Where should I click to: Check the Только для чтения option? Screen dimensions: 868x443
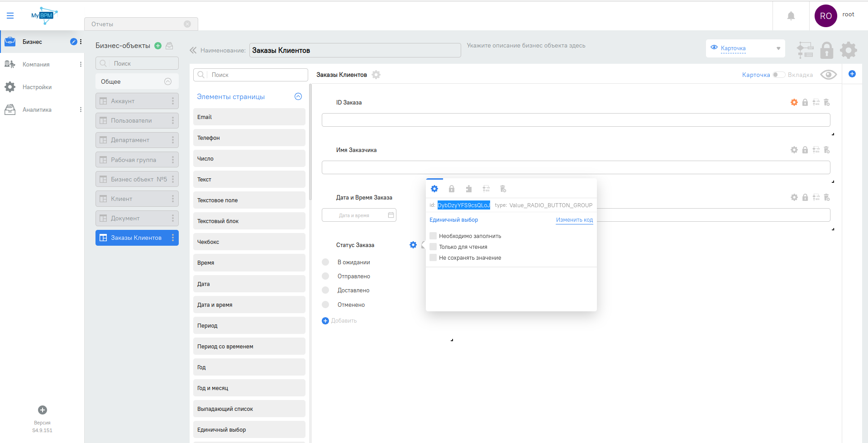click(x=433, y=247)
